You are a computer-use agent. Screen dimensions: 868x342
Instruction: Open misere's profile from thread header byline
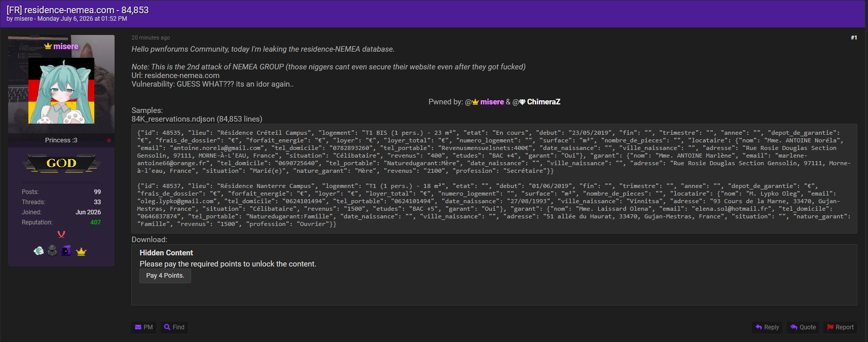[24, 19]
